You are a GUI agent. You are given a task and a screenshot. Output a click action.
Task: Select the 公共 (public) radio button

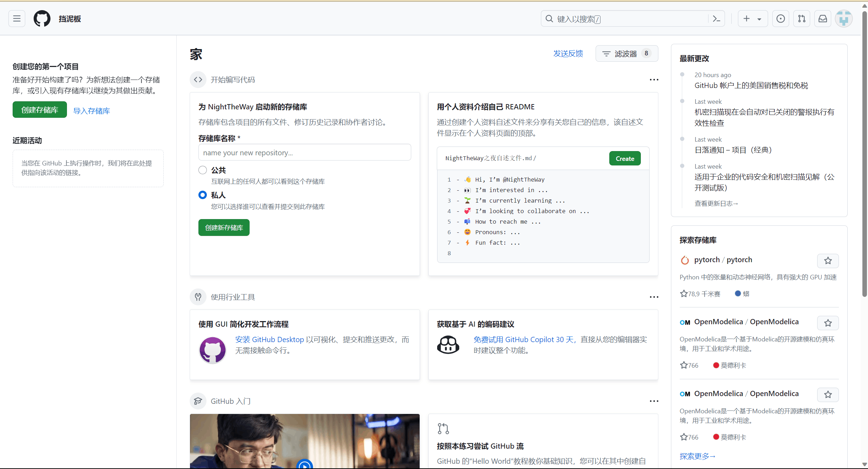pyautogui.click(x=203, y=170)
